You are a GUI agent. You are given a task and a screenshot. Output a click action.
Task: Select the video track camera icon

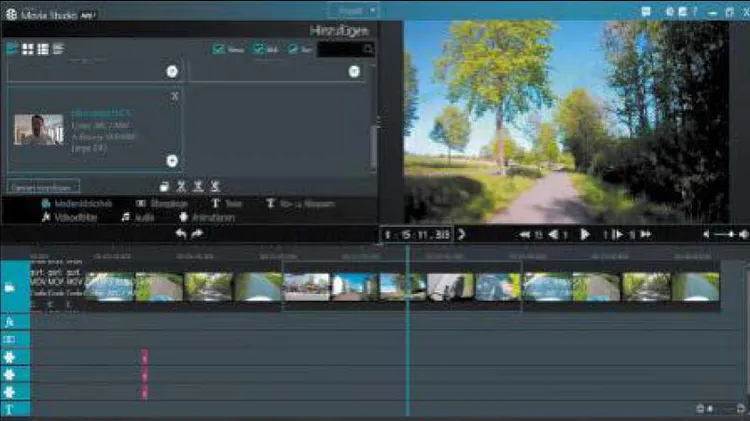point(9,287)
